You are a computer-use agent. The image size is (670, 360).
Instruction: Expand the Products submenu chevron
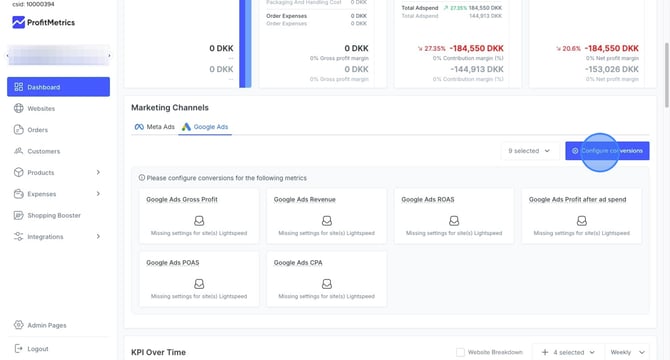[x=98, y=173]
